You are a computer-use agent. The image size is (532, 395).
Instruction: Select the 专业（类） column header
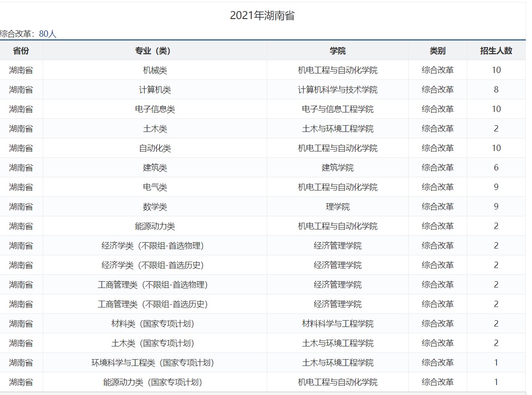(155, 51)
